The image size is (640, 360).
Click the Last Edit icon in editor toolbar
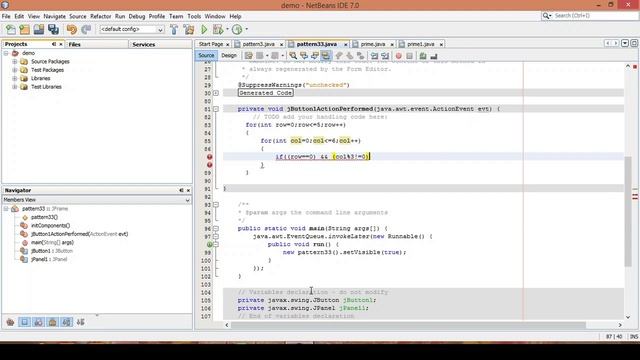pos(249,56)
